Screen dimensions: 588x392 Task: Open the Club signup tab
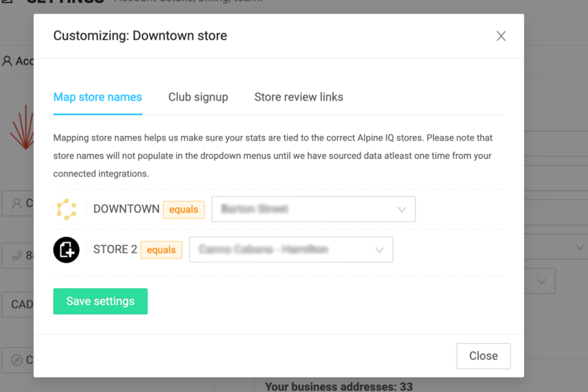198,97
